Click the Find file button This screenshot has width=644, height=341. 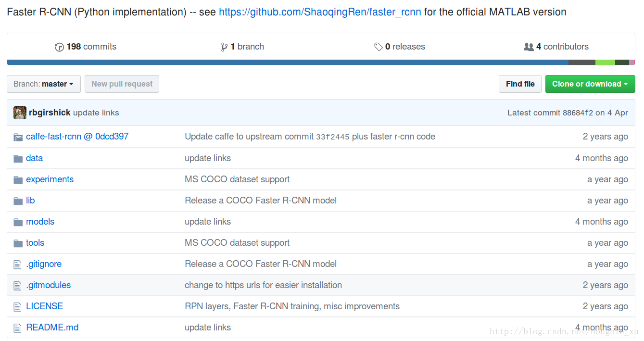520,84
